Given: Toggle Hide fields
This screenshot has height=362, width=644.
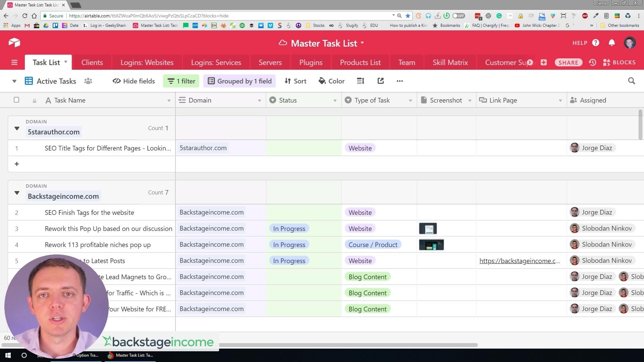Looking at the screenshot, I should 133,81.
